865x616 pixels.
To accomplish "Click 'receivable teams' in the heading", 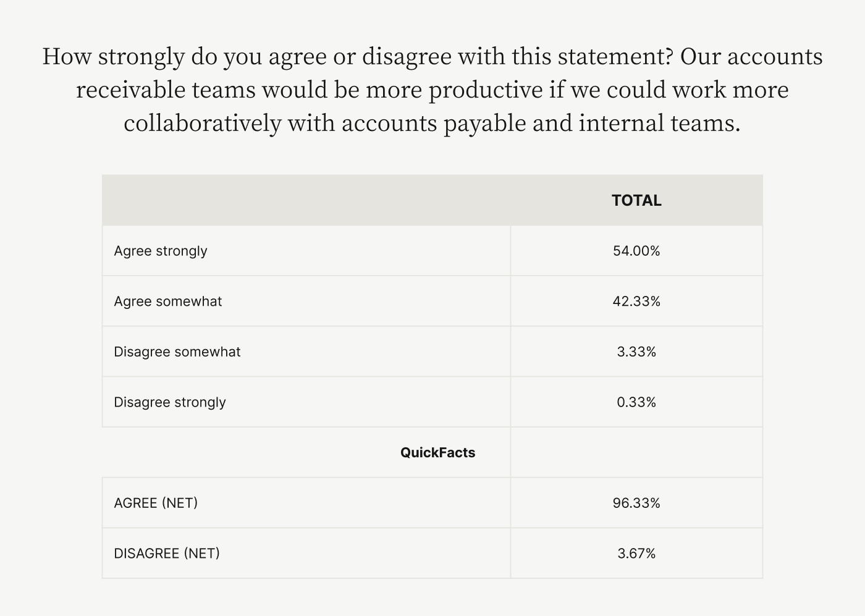I will pos(166,90).
